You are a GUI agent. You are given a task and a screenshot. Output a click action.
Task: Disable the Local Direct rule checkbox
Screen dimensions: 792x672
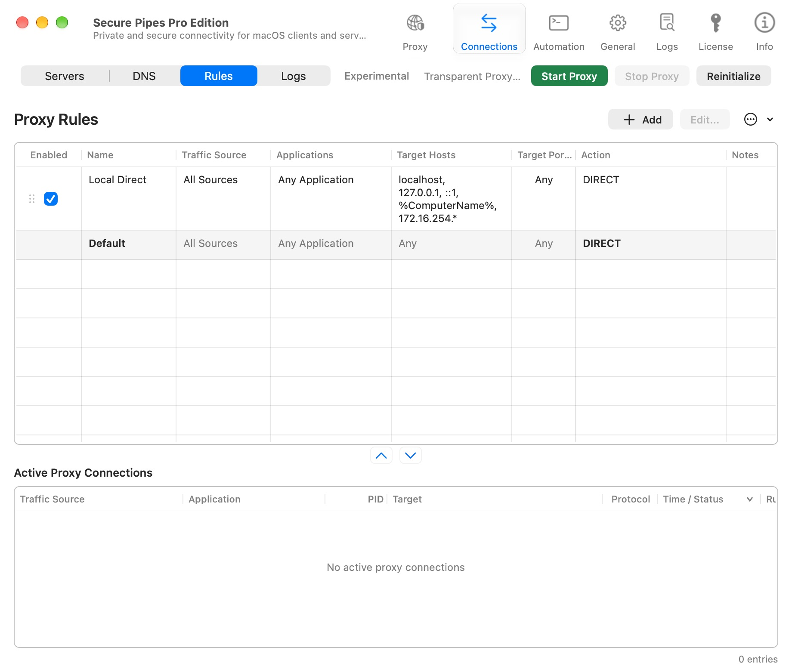point(51,199)
